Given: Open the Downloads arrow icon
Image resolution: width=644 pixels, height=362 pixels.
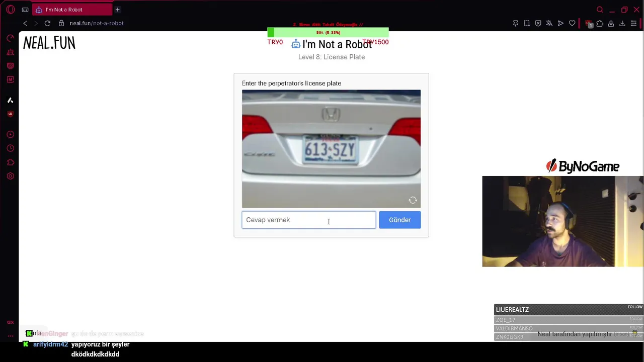Looking at the screenshot, I should pyautogui.click(x=622, y=23).
